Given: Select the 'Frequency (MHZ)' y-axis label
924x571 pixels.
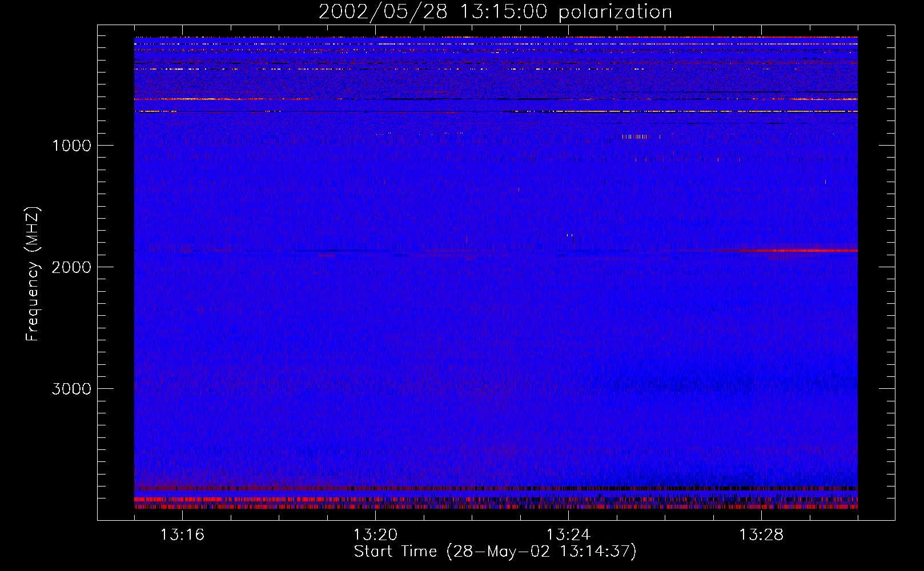Looking at the screenshot, I should (33, 274).
